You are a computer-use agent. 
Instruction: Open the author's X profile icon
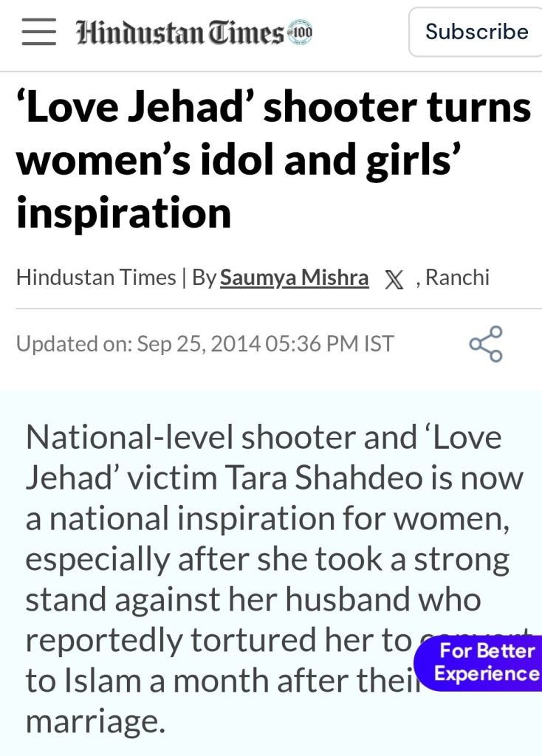[394, 278]
